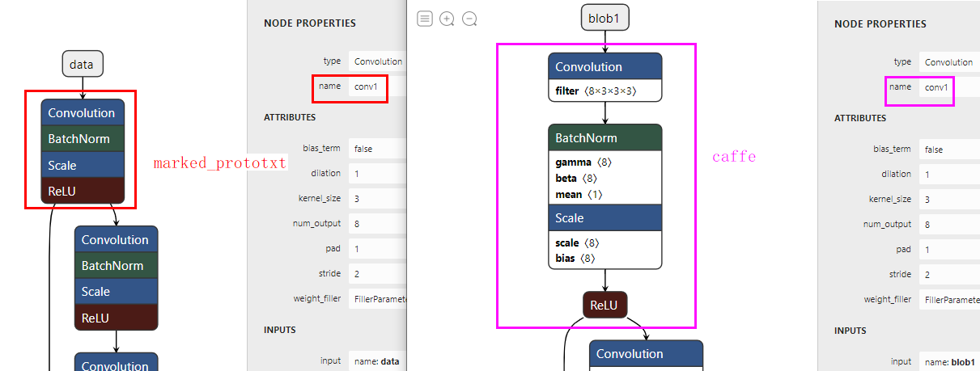This screenshot has width=980, height=371.
Task: Click num_output value 8 in right panel
Action: coord(949,225)
